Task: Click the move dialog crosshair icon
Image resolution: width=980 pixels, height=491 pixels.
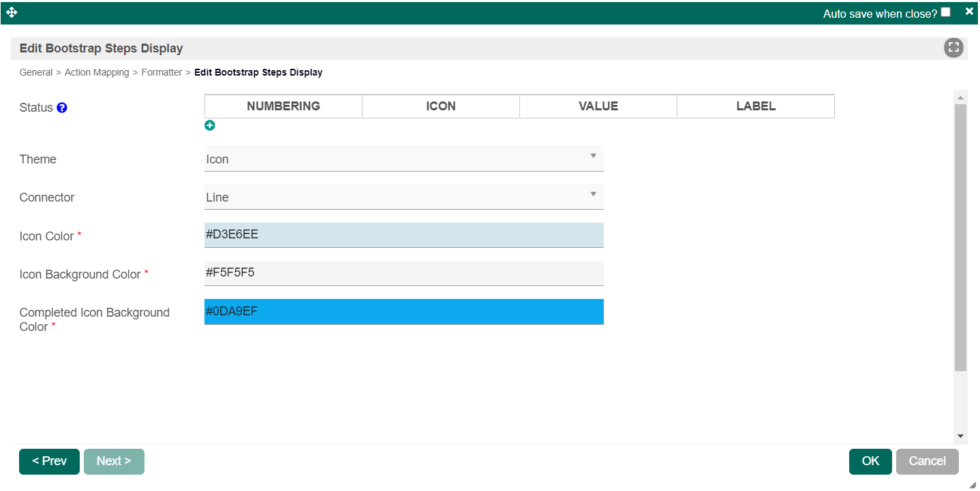Action: pyautogui.click(x=12, y=12)
